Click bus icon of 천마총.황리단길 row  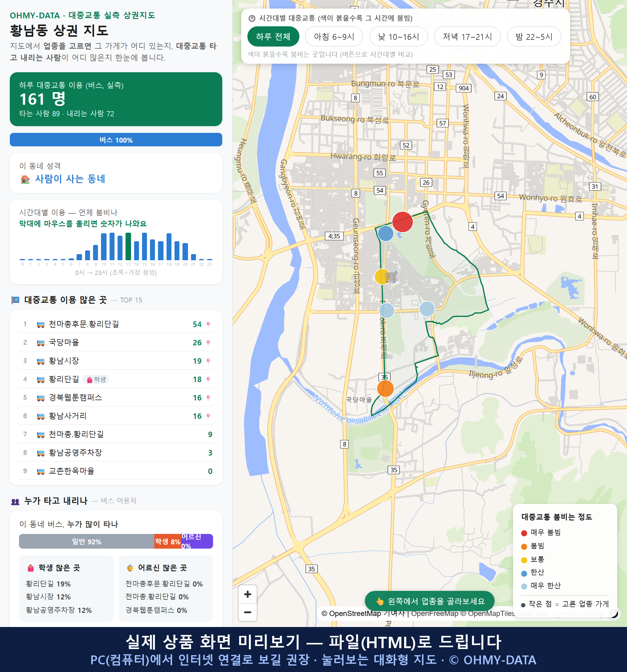tap(40, 435)
